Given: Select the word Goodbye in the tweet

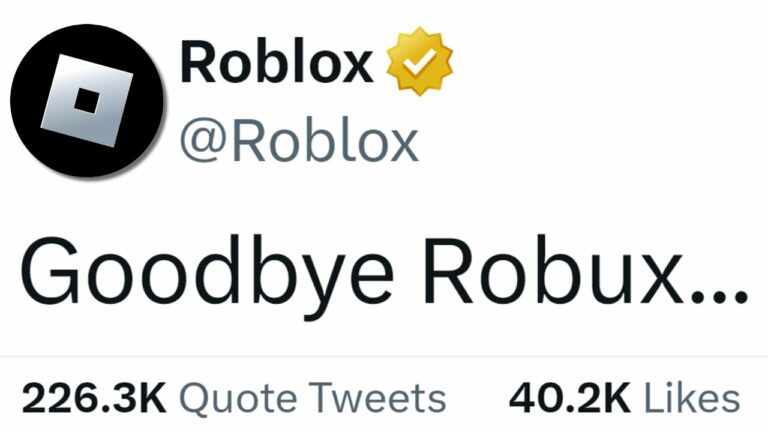Looking at the screenshot, I should (207, 272).
